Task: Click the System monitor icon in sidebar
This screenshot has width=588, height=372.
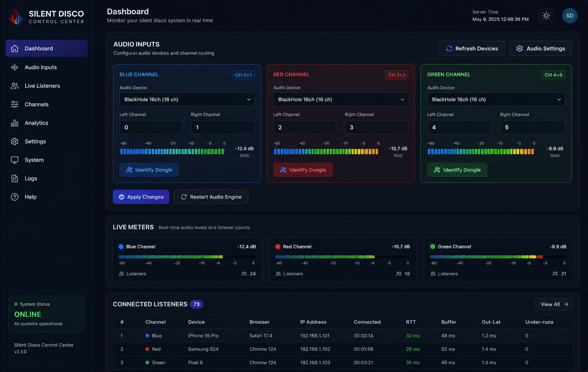Action: click(15, 160)
